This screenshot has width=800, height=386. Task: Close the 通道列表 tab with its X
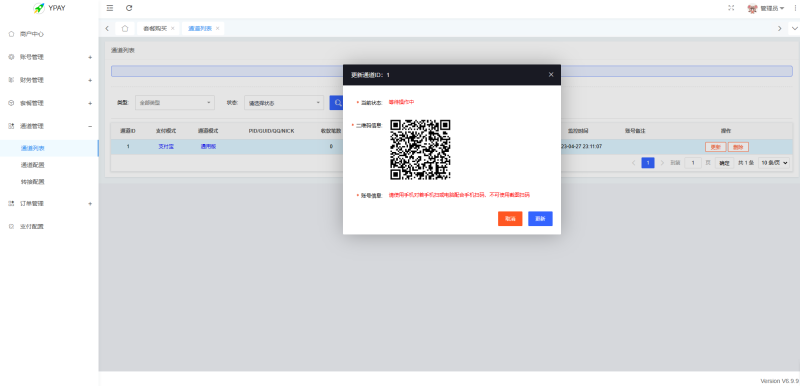point(217,29)
